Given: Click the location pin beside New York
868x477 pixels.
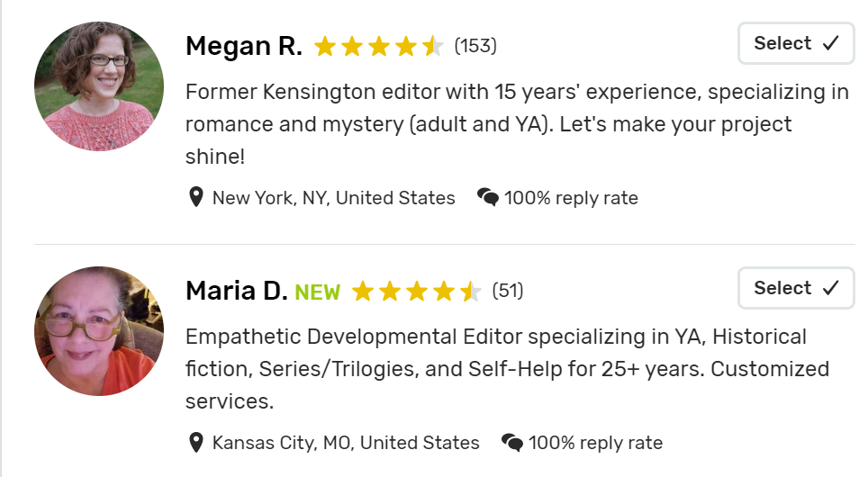Looking at the screenshot, I should [x=196, y=197].
